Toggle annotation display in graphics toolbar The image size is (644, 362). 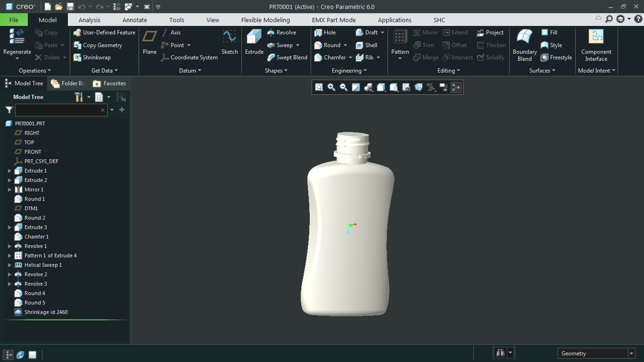point(444,87)
